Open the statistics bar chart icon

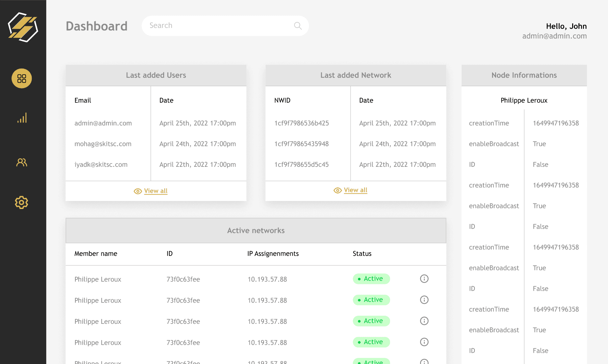pyautogui.click(x=22, y=118)
